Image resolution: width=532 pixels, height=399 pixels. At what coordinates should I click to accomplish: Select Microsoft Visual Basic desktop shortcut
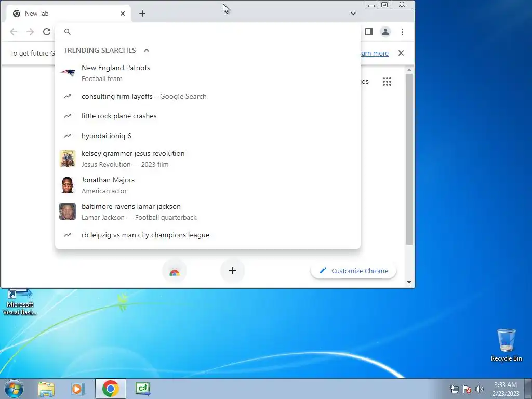pyautogui.click(x=20, y=302)
